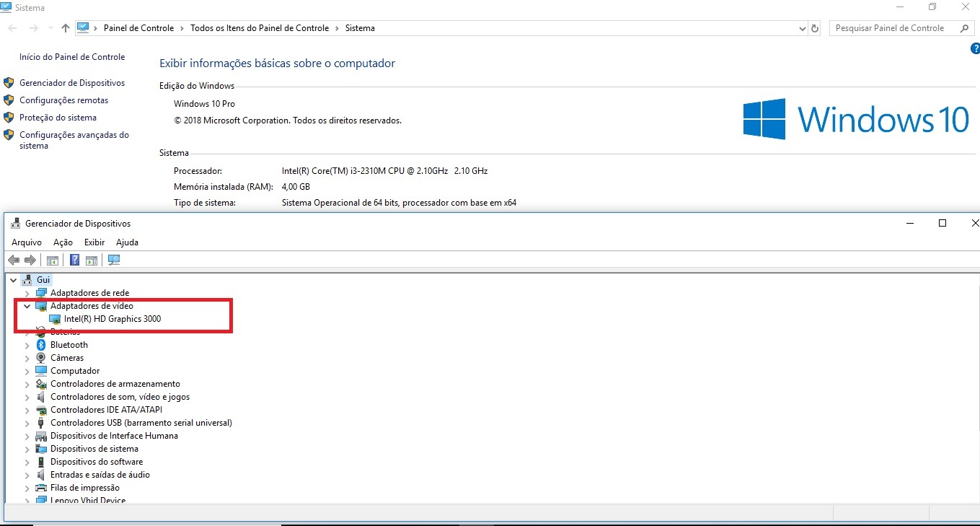
Task: Click the 4,00 GB memory value
Action: coord(296,187)
